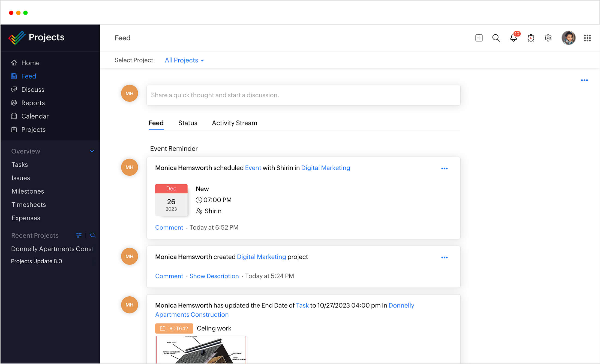Click the clock icon on event reminder

(199, 200)
